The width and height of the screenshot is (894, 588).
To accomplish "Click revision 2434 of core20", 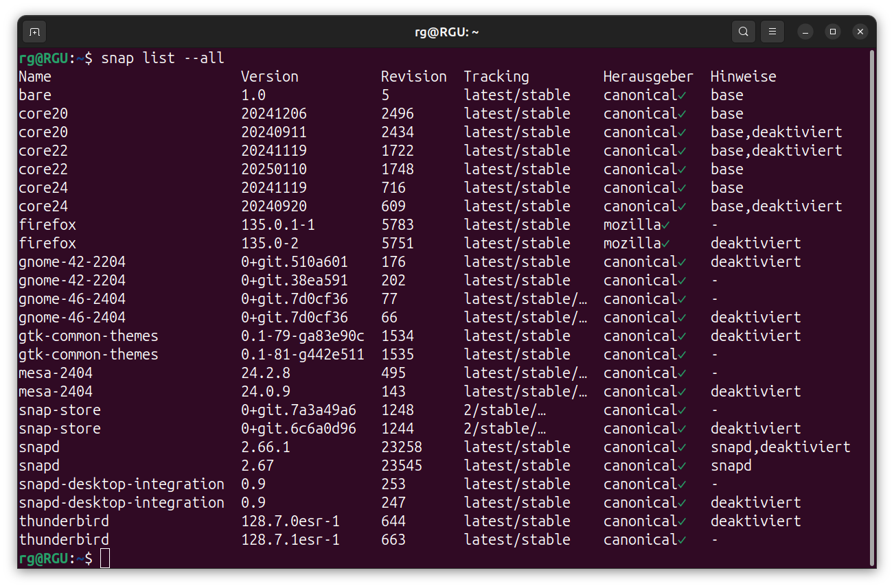I will point(398,132).
